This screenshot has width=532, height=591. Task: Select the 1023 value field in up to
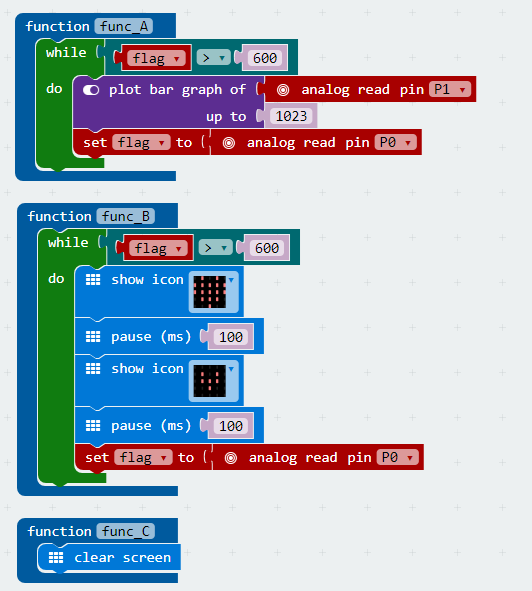291,116
